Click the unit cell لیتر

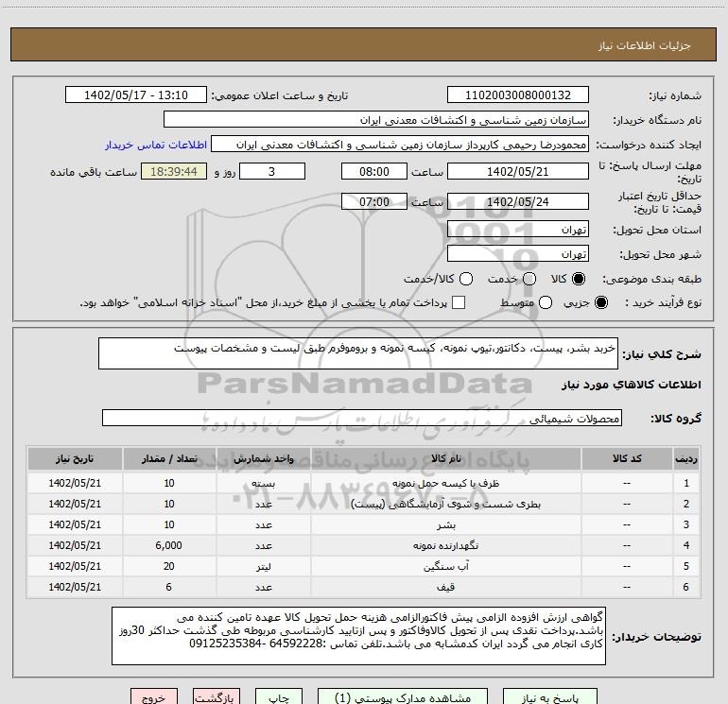coord(263,566)
